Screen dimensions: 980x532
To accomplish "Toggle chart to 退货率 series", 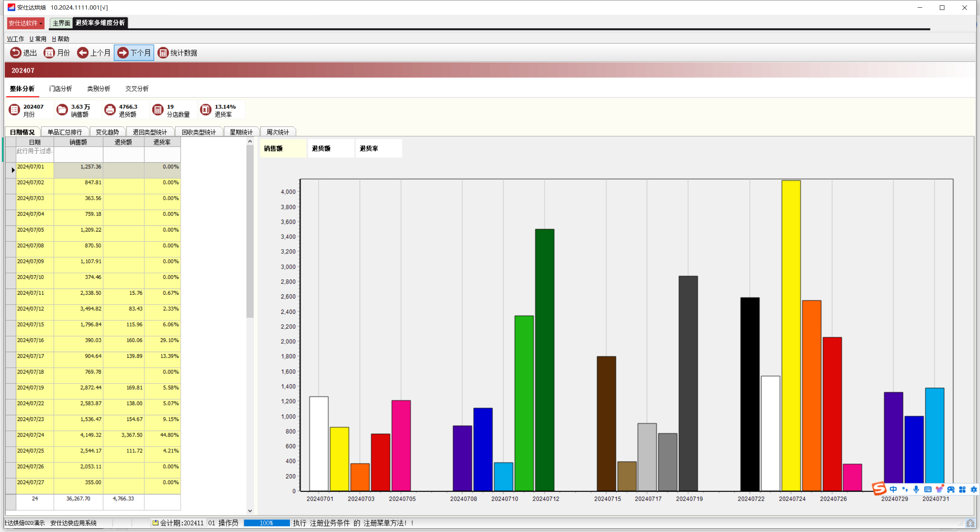I will point(369,149).
